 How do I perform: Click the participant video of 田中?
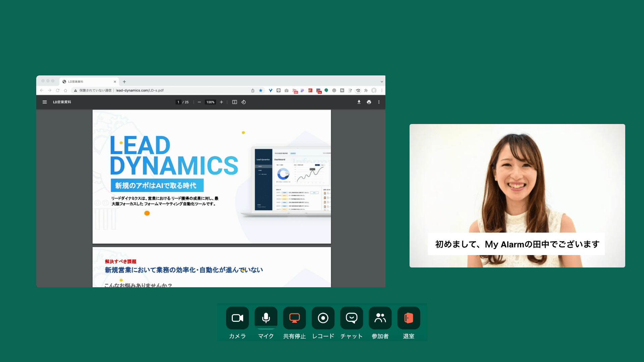[x=517, y=196]
